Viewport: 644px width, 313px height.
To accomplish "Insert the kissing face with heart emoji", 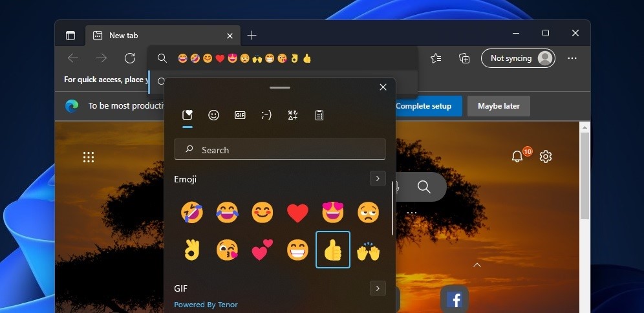I will [x=227, y=250].
